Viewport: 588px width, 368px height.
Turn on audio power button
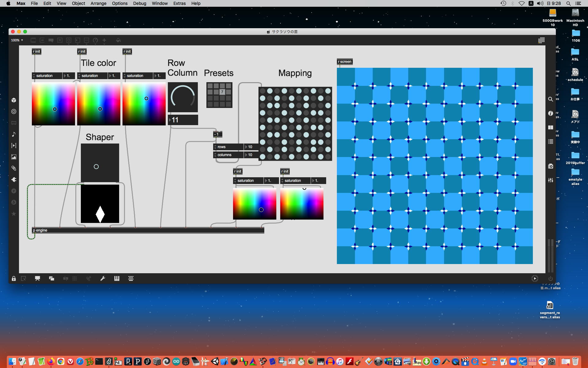(x=550, y=278)
